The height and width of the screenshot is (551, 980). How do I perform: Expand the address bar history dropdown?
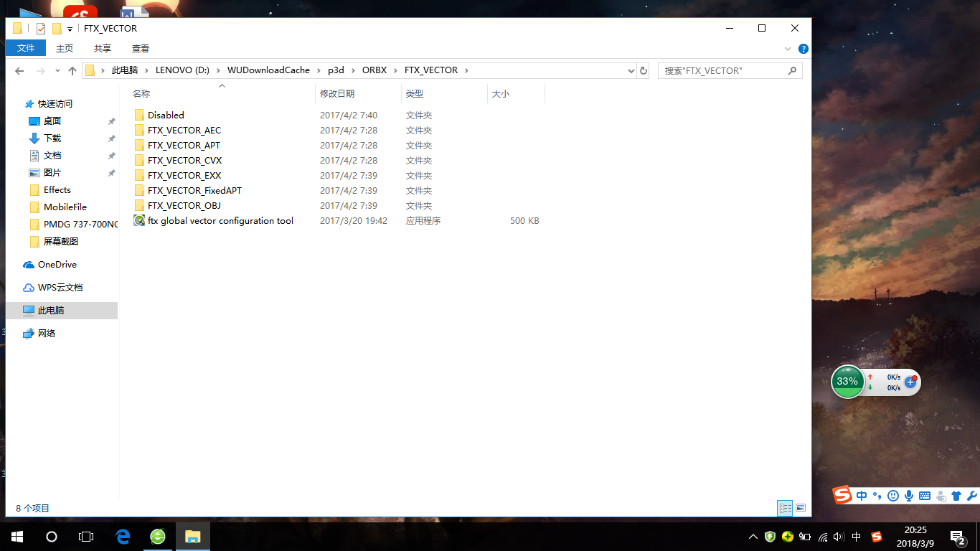tap(631, 70)
